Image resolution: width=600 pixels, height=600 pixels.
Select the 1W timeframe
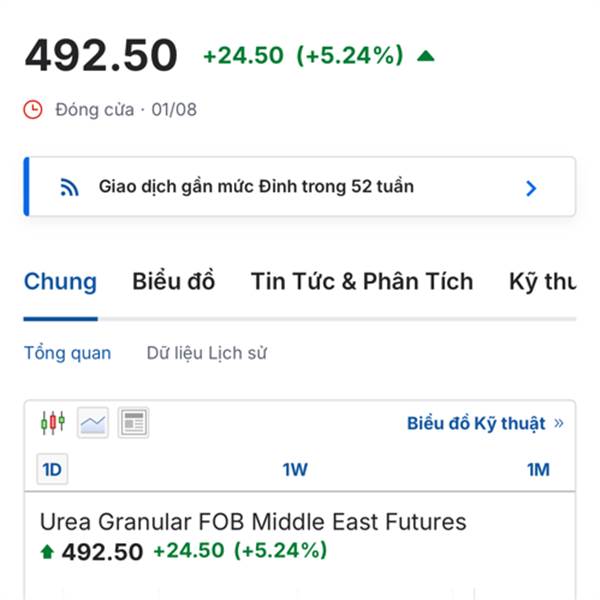(x=295, y=470)
